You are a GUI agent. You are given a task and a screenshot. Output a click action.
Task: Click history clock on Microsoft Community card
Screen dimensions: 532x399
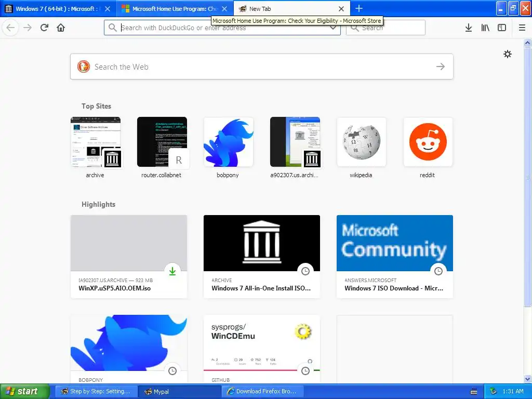(x=438, y=271)
